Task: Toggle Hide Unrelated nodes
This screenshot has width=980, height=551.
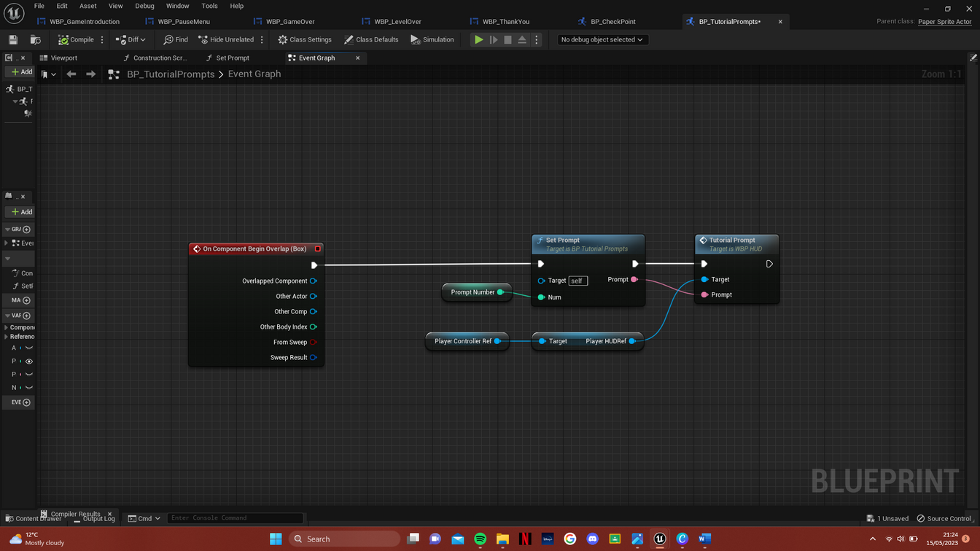Action: pos(226,39)
